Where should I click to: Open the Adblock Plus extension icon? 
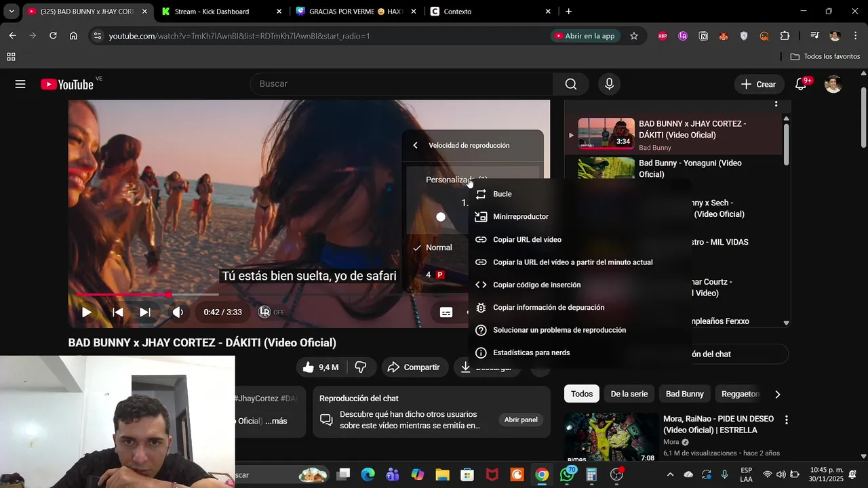[x=663, y=36]
